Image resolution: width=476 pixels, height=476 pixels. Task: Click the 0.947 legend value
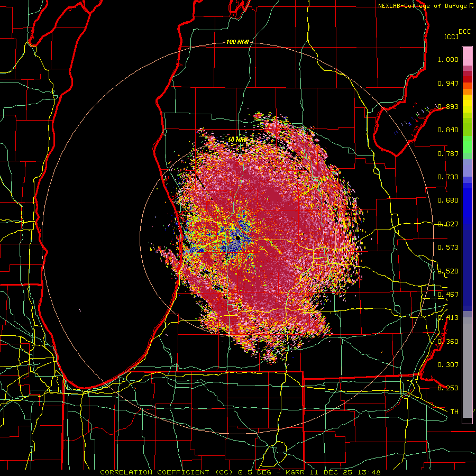click(448, 83)
